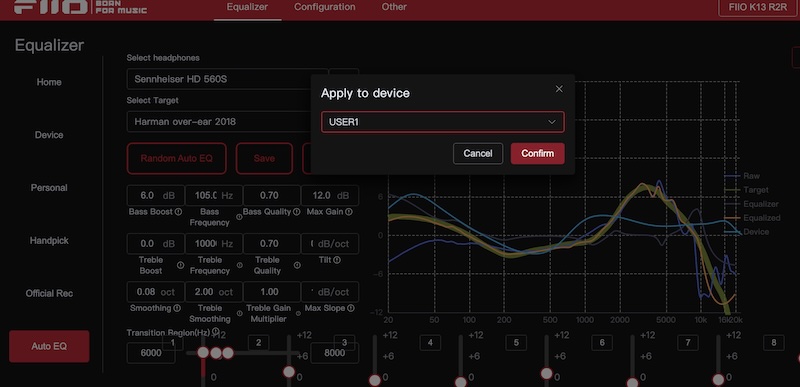
Task: Show info for Treble Boost
Action: pos(180,265)
